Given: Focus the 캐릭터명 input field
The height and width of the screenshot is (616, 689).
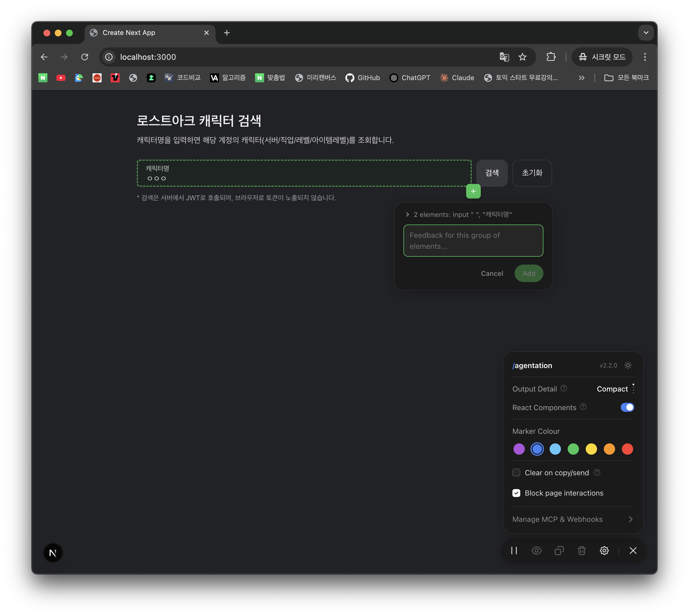Looking at the screenshot, I should (304, 173).
